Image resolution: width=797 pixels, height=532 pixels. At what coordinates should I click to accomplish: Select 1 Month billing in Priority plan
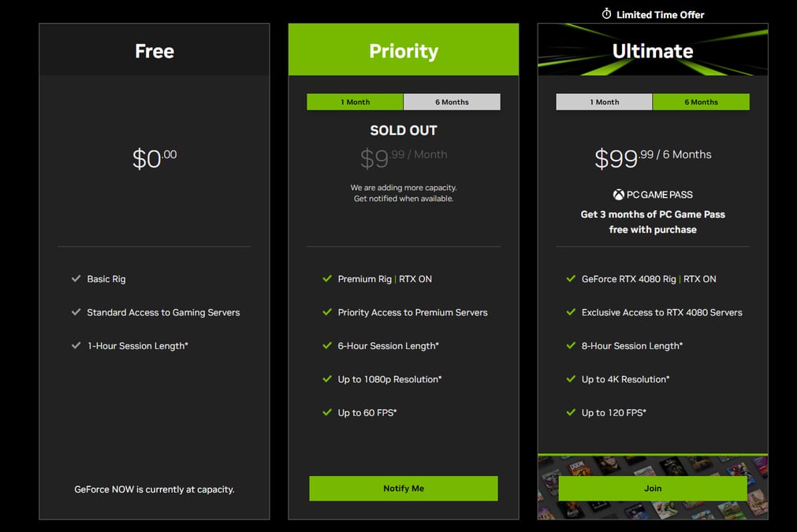(x=355, y=102)
